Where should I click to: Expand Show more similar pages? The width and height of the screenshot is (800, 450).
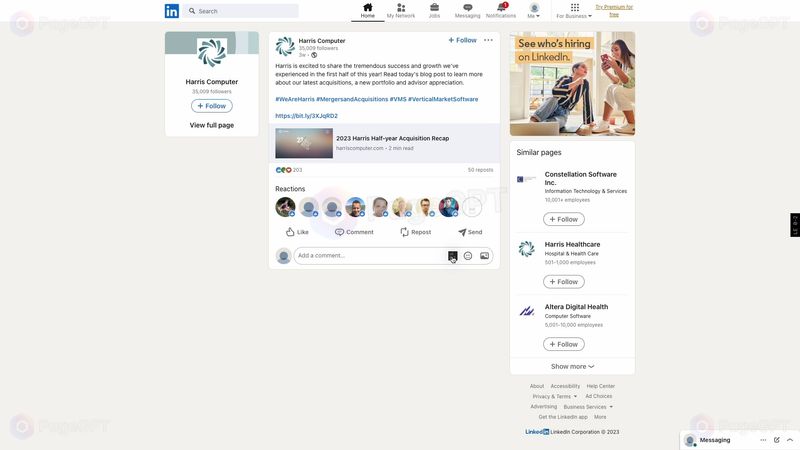tap(572, 366)
